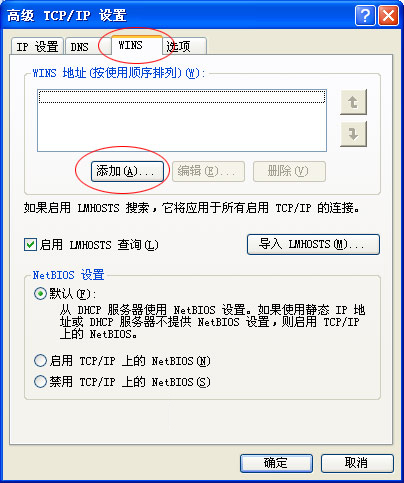
Task: Open the question-mark help button
Action: click(365, 15)
